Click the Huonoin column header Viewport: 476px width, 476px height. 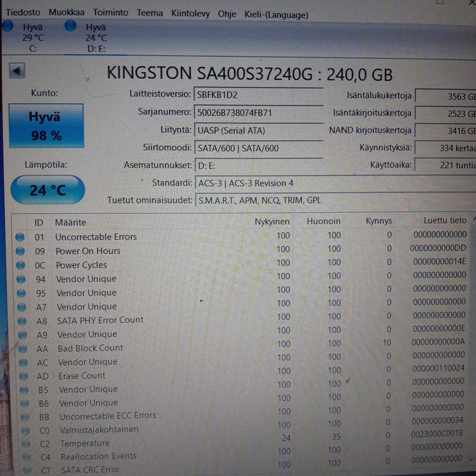pos(323,221)
